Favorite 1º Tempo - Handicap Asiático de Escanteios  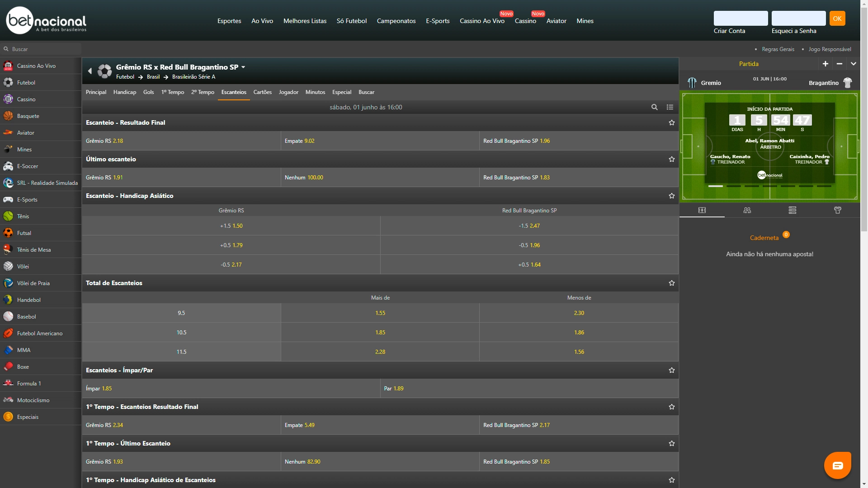(672, 480)
